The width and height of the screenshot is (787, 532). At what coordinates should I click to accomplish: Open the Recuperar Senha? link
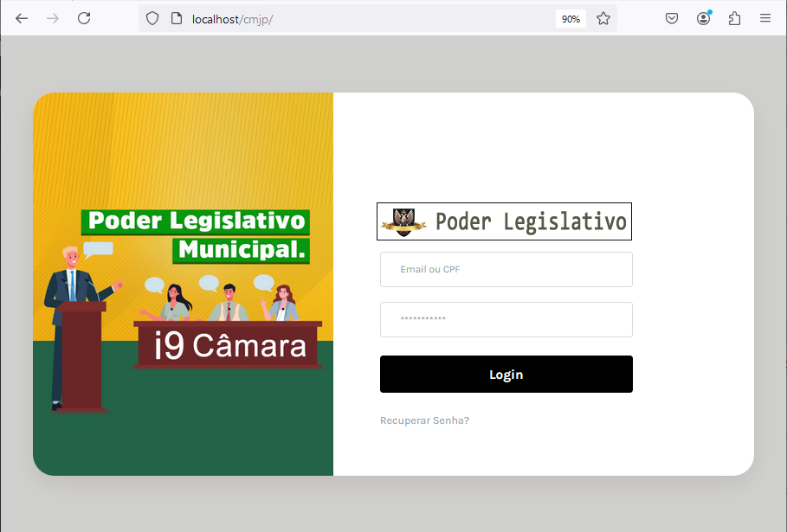424,420
